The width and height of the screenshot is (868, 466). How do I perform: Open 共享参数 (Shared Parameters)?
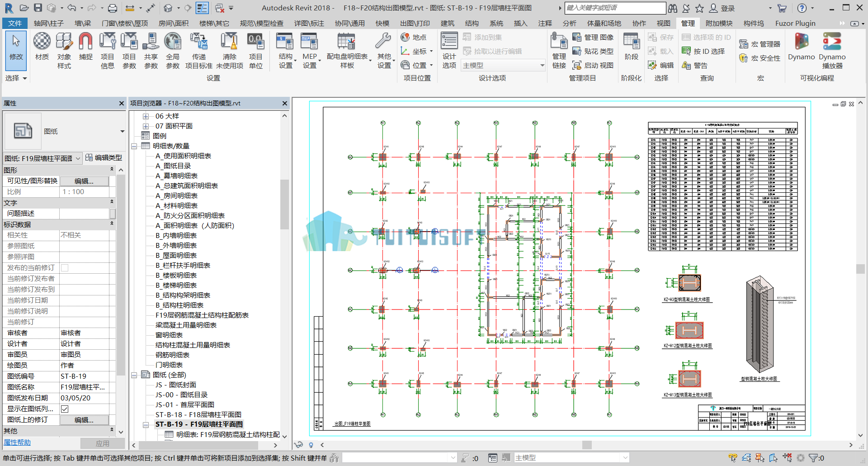(x=151, y=51)
